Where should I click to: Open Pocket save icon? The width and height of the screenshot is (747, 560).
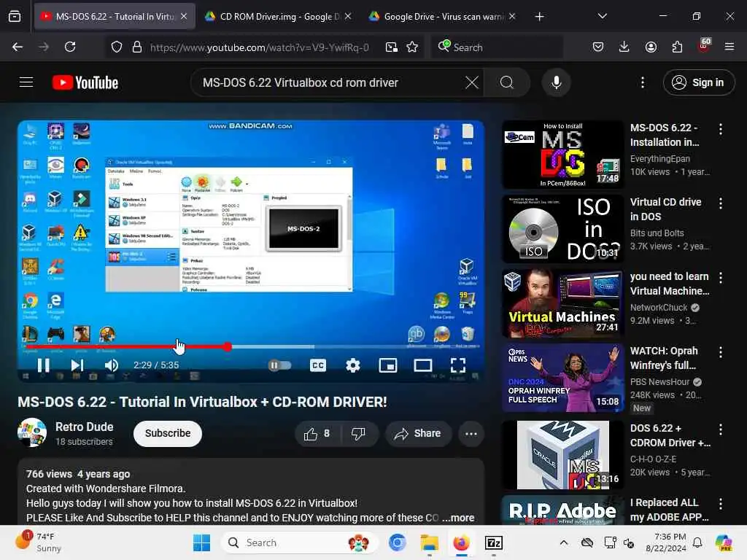point(598,47)
